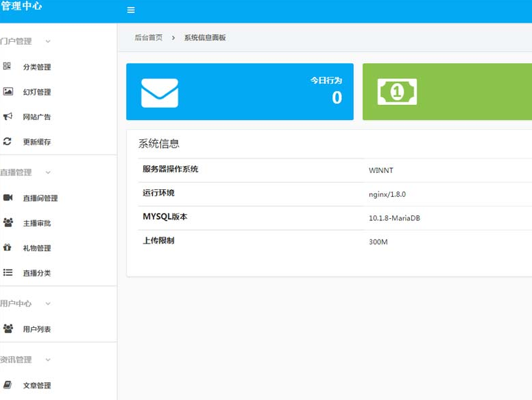Screen dimensions: 532x400
Task: Open 用户列表 menu item
Action: [x=37, y=329]
